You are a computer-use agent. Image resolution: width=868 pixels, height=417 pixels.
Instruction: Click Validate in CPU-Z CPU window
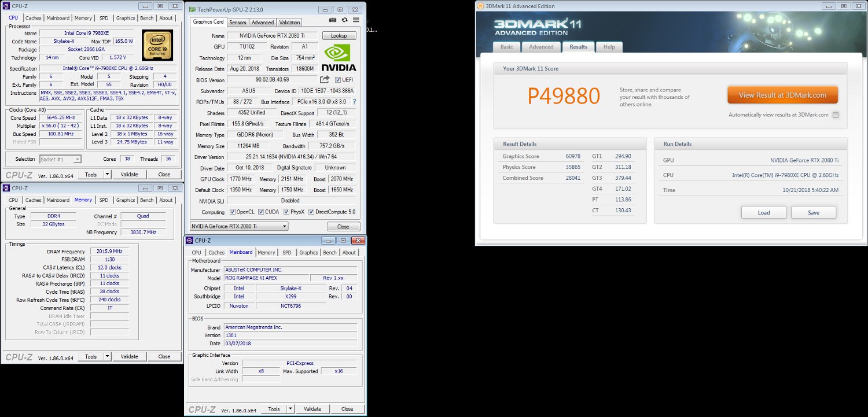[130, 174]
